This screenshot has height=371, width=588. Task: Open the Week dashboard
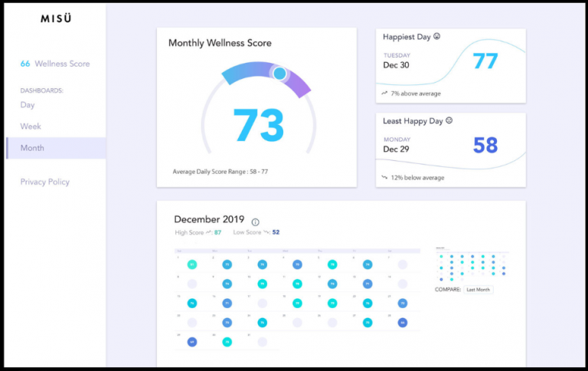click(x=31, y=126)
